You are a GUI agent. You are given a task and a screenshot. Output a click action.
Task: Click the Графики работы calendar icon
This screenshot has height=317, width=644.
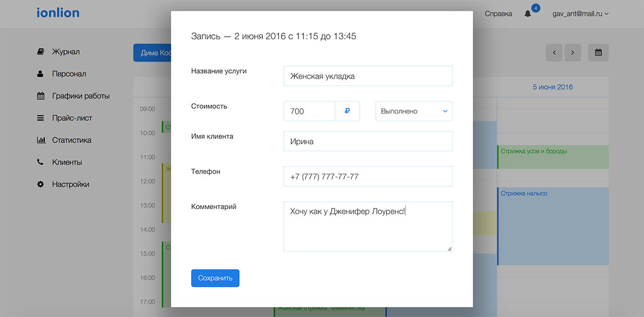click(x=41, y=96)
